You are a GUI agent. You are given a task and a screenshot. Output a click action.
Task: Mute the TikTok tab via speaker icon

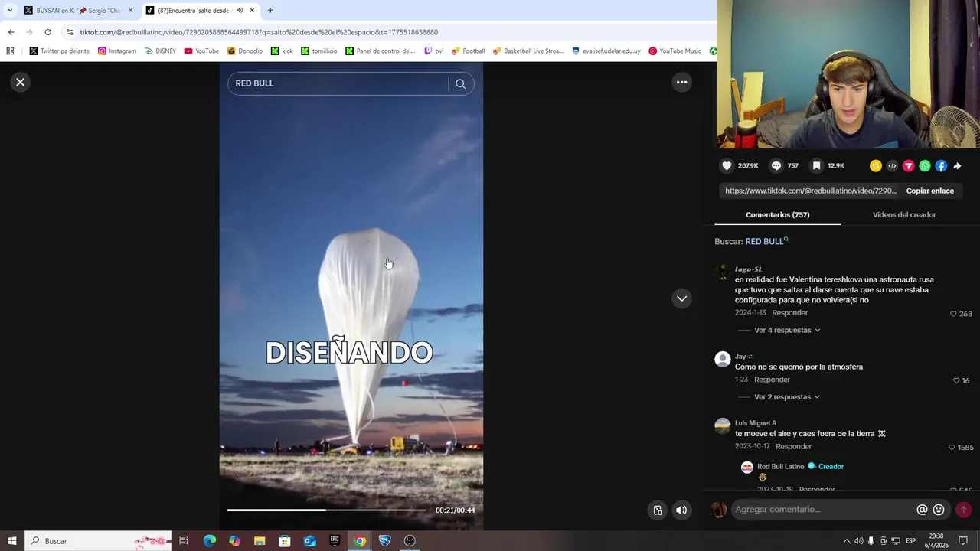click(240, 11)
